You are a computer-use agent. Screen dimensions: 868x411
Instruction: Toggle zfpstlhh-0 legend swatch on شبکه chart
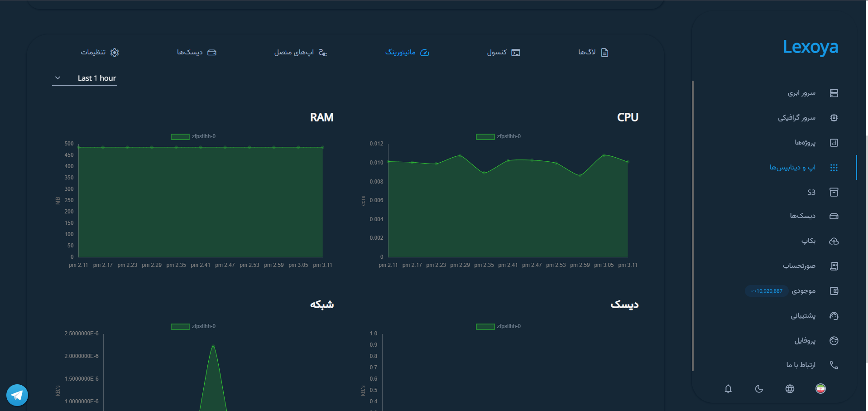coord(180,326)
